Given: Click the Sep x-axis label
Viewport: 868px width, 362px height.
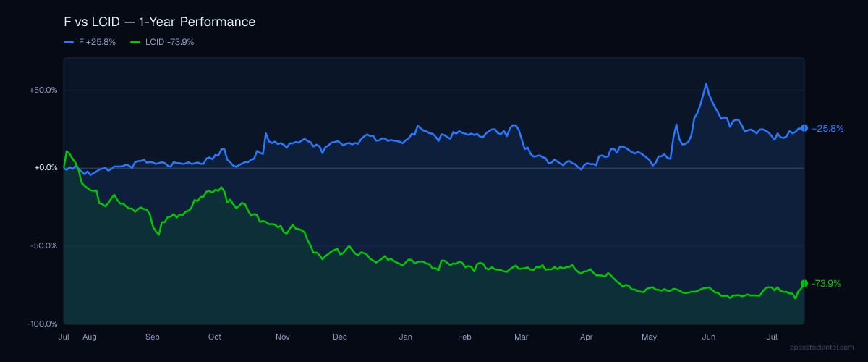Looking at the screenshot, I should click(x=153, y=337).
